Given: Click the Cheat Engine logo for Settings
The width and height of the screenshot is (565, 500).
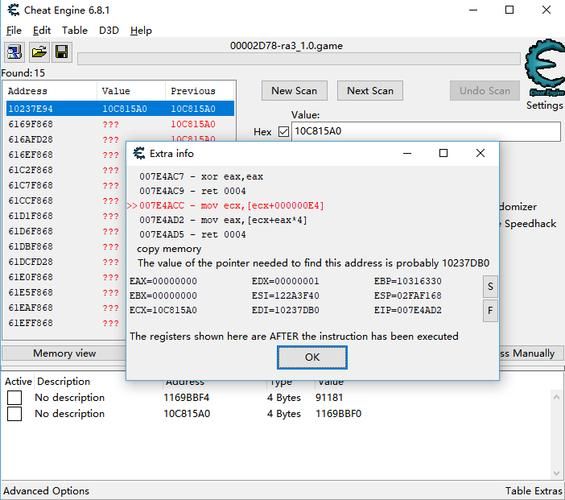Looking at the screenshot, I should 545,68.
